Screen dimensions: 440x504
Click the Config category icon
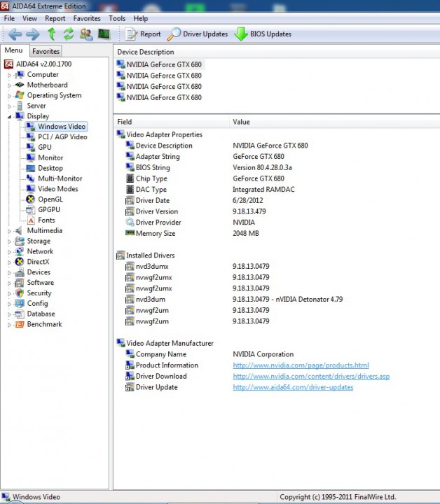[x=20, y=303]
